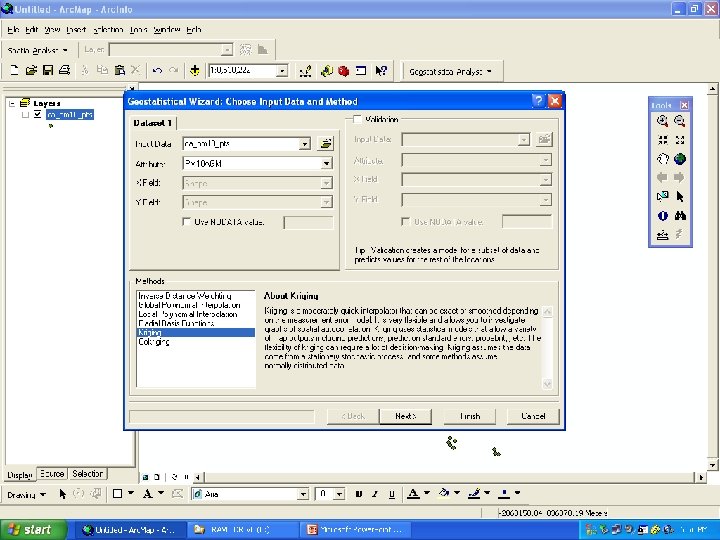Click the New Map File icon
Image resolution: width=720 pixels, height=540 pixels.
click(14, 70)
